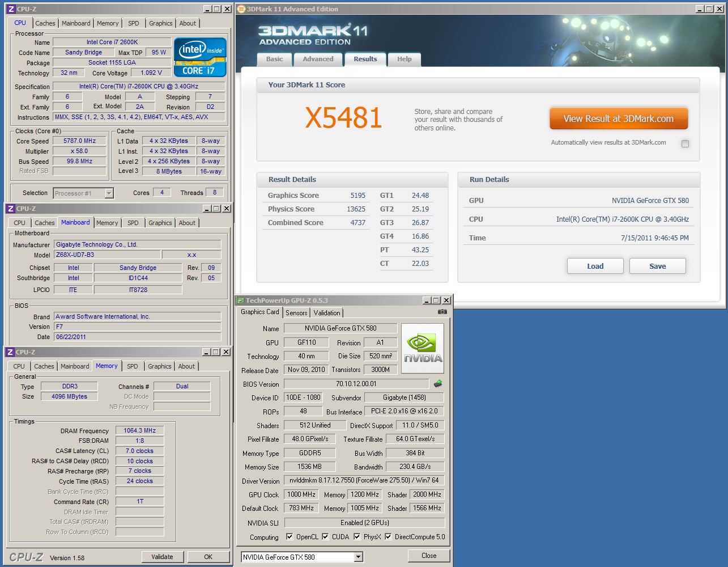Click the Driver Version field in GPU-Z

pyautogui.click(x=364, y=480)
